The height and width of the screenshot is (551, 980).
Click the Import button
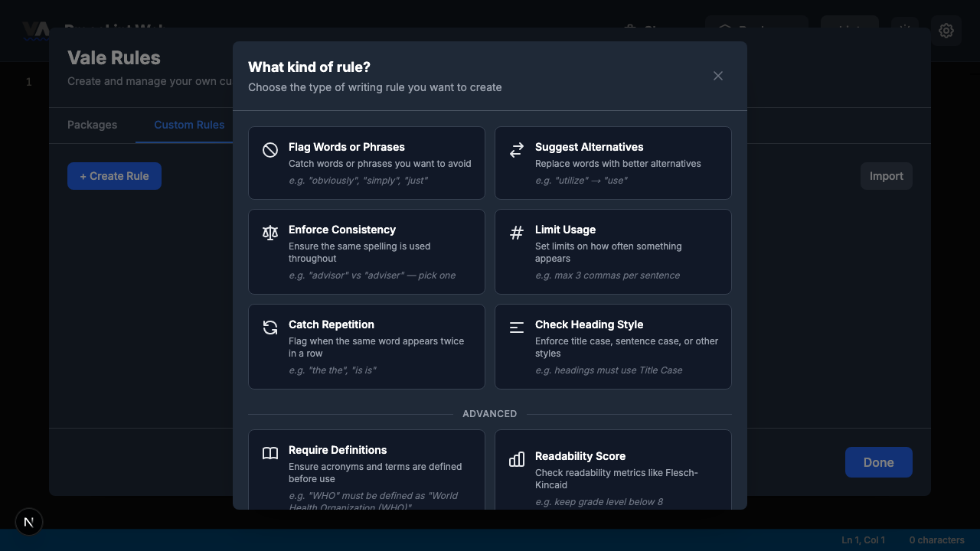pyautogui.click(x=886, y=176)
